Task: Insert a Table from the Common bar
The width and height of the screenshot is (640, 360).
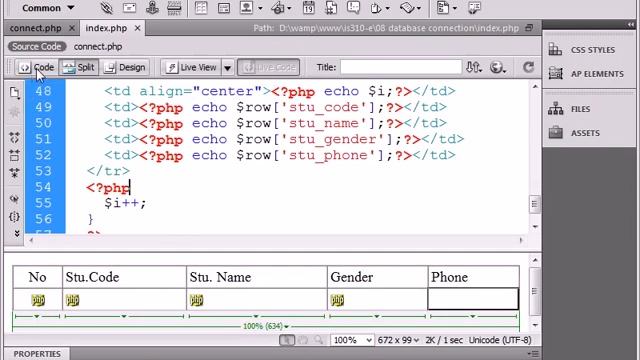Action: (201, 8)
